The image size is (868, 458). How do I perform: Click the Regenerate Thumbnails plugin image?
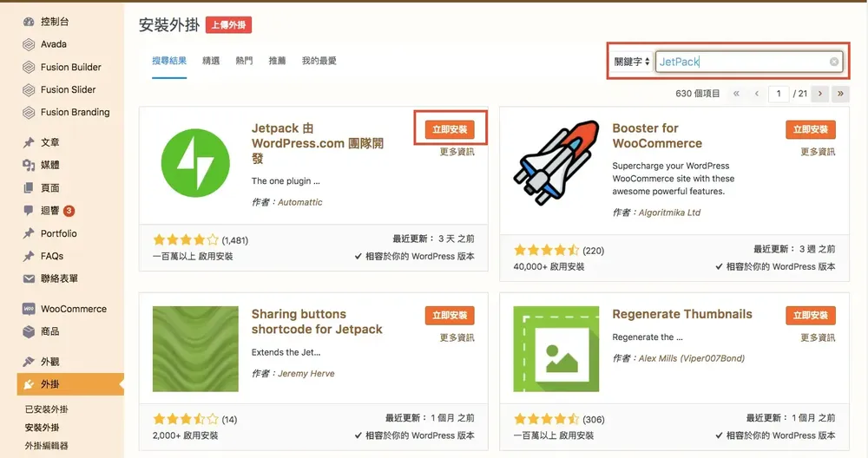[x=556, y=349]
